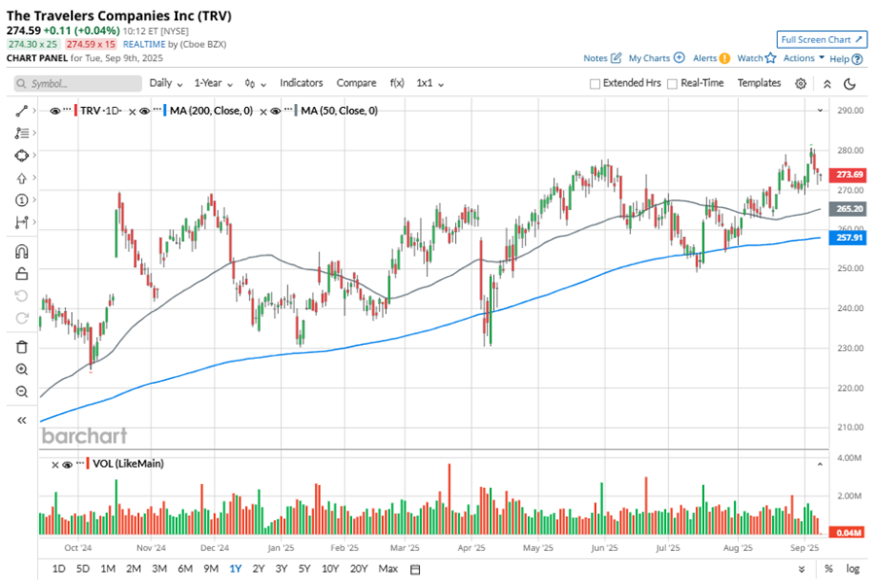Click the red 273.69 price label

tap(849, 175)
